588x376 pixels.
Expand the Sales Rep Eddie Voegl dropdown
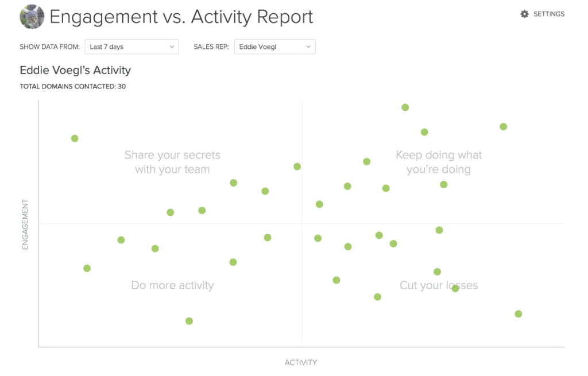(x=274, y=47)
